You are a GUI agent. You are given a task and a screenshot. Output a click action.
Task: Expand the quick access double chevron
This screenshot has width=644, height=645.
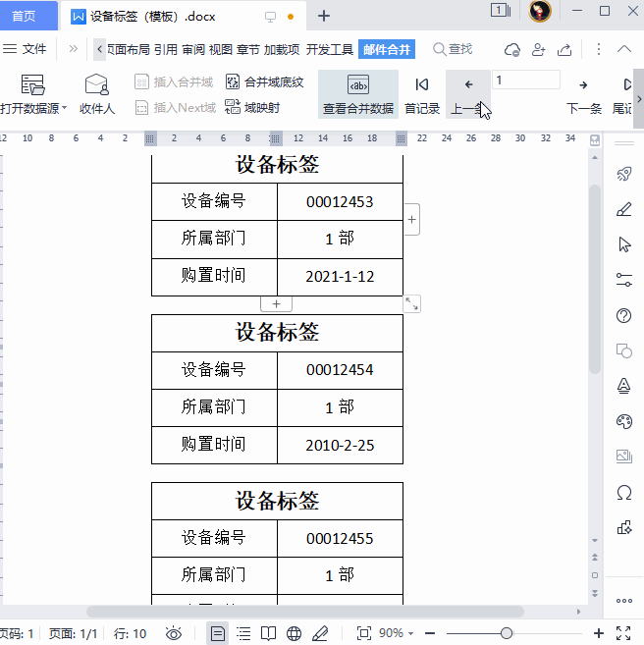point(74,49)
